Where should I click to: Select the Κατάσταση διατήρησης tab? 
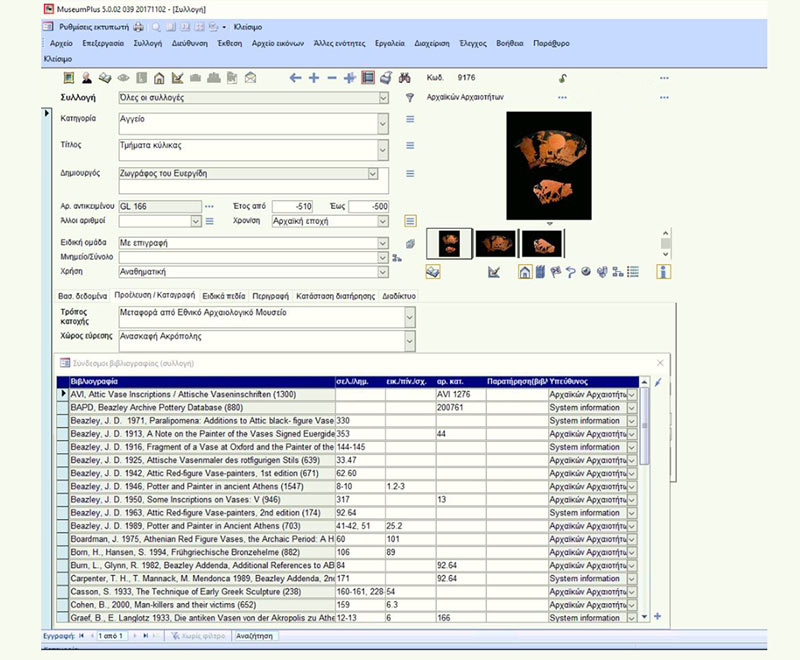pyautogui.click(x=335, y=297)
